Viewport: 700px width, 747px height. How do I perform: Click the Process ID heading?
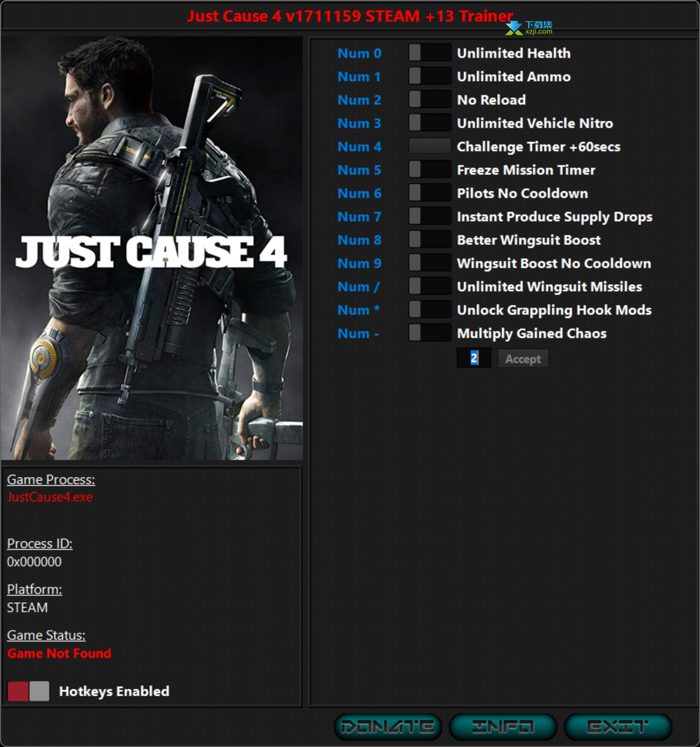click(39, 543)
